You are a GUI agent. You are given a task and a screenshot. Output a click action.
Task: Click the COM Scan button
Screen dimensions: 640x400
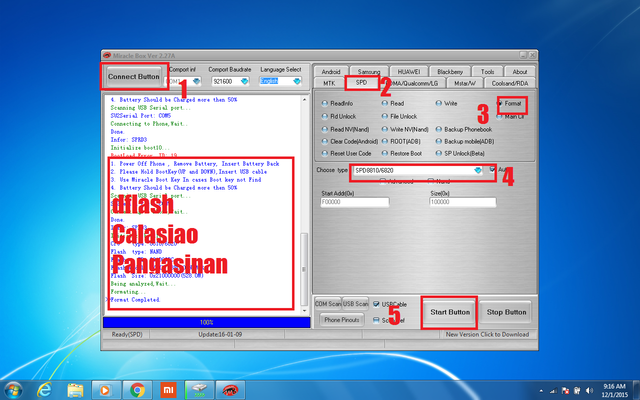328,304
